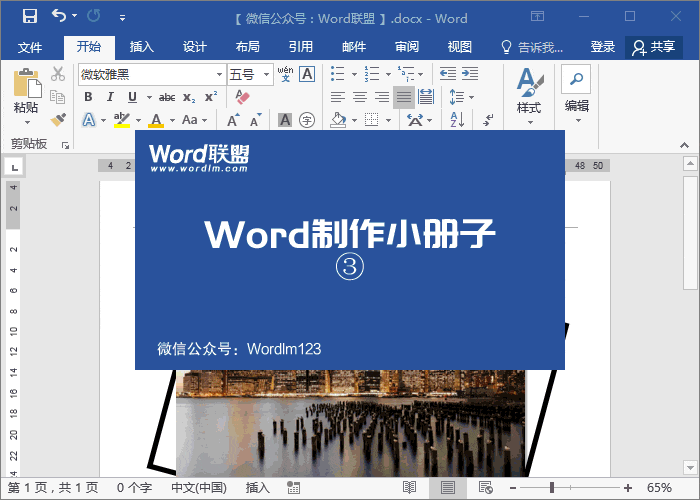This screenshot has width=700, height=500.
Task: Click the line spacing icon
Action: (x=457, y=97)
